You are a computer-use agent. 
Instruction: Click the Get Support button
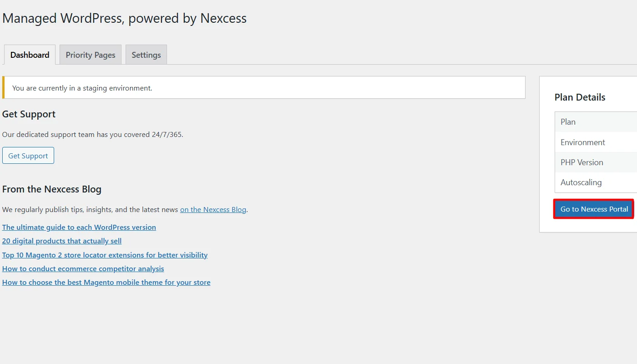coord(28,156)
